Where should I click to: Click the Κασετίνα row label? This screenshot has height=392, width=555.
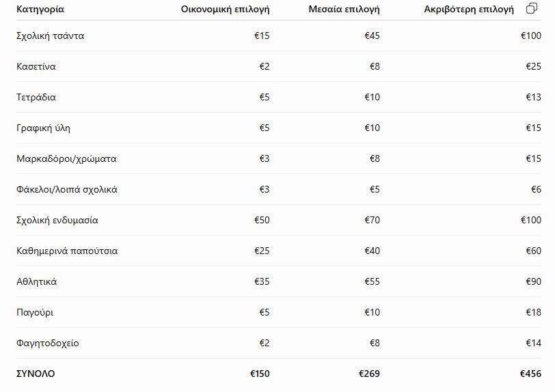click(36, 66)
